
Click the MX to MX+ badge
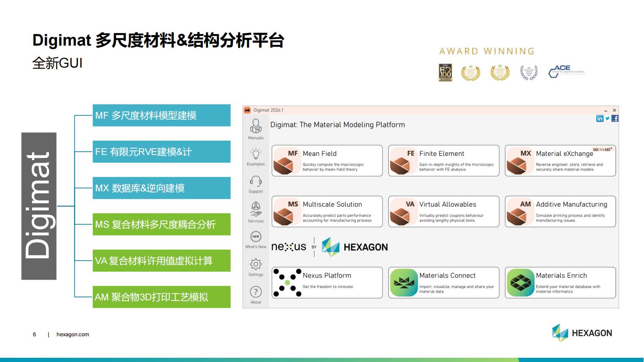click(x=603, y=150)
